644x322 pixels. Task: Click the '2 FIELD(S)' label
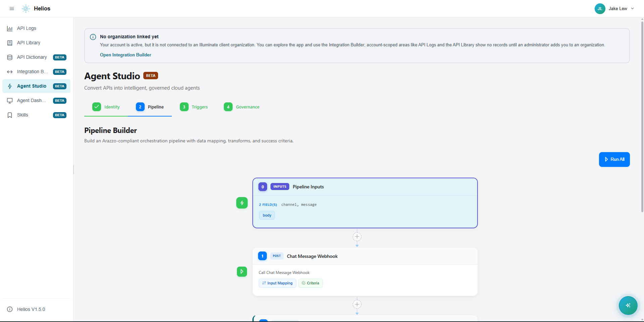268,204
